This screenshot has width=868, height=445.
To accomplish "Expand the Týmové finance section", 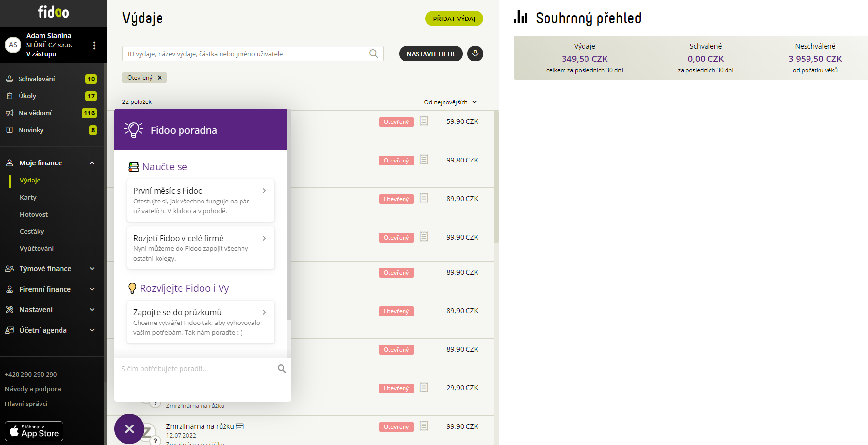I will pyautogui.click(x=92, y=269).
